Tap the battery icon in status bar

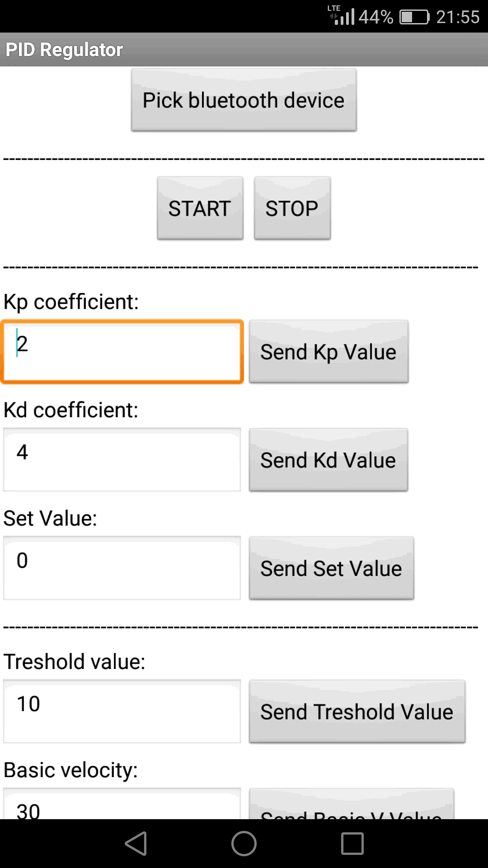(x=414, y=17)
